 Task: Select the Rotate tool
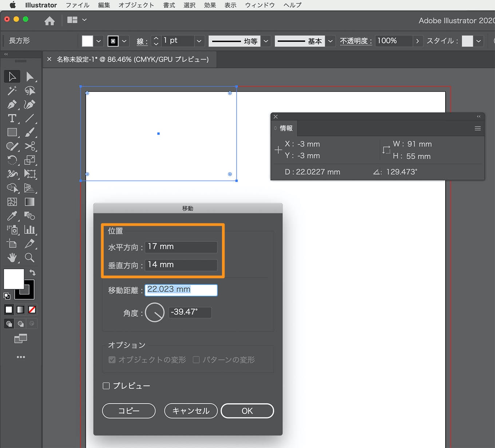(x=12, y=160)
